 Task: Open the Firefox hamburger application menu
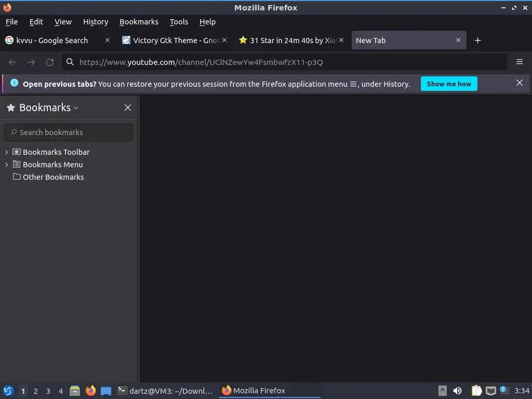[x=519, y=62]
